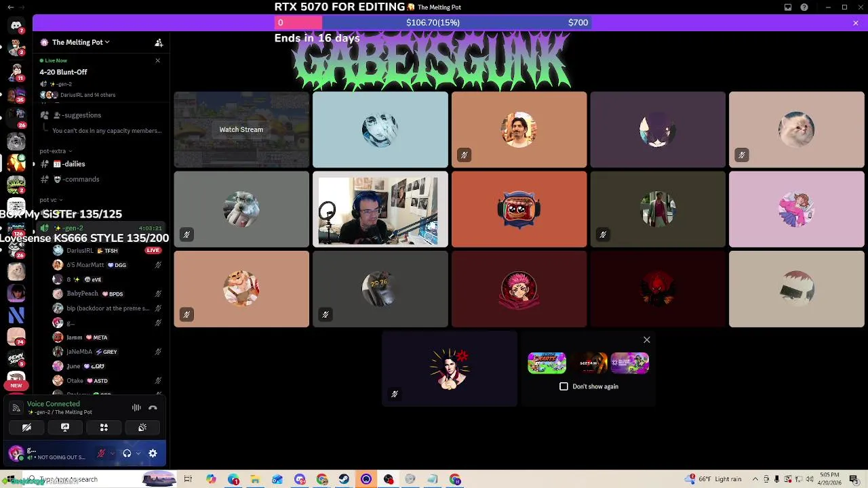Select the bearded man avatar tile

(519, 129)
